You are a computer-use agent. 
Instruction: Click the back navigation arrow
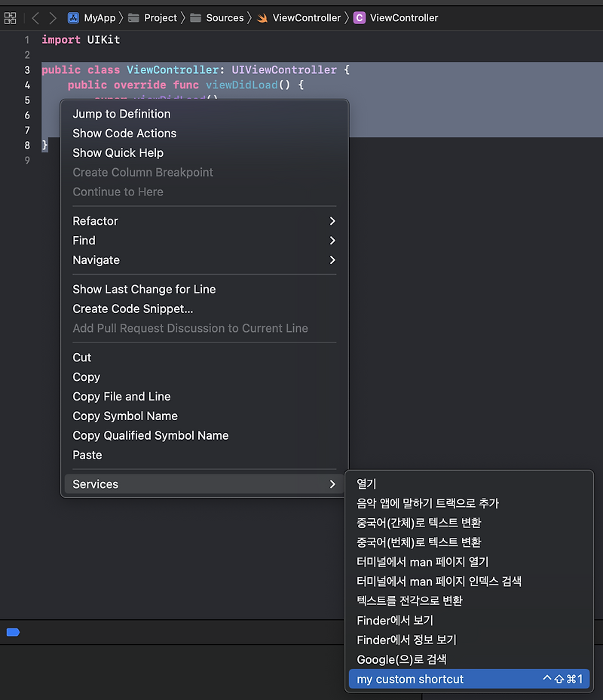pyautogui.click(x=35, y=17)
